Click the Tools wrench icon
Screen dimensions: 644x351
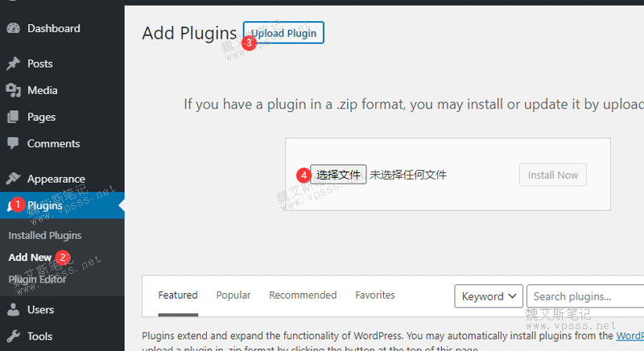coord(13,337)
